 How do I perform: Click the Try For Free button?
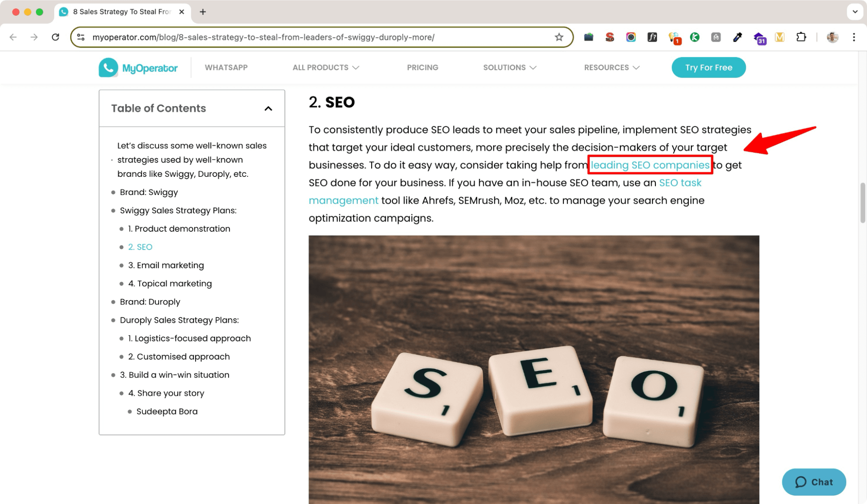(x=708, y=67)
